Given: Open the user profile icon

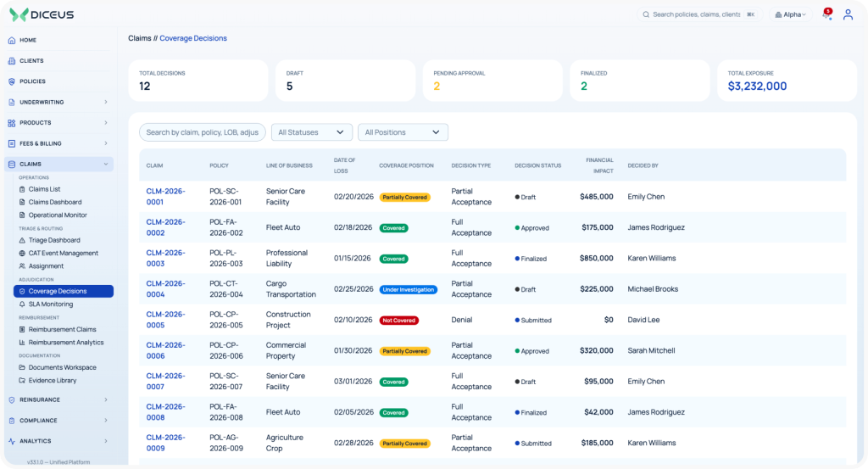Looking at the screenshot, I should (x=848, y=15).
